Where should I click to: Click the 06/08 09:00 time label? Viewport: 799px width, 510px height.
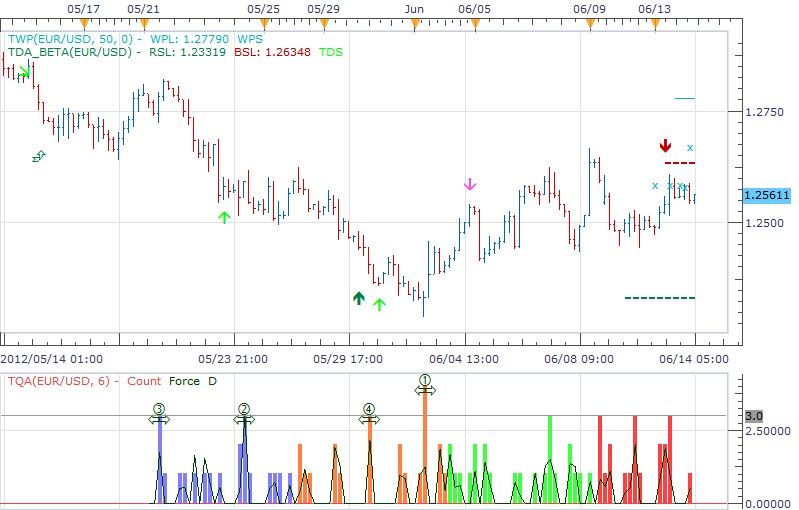[x=579, y=359]
